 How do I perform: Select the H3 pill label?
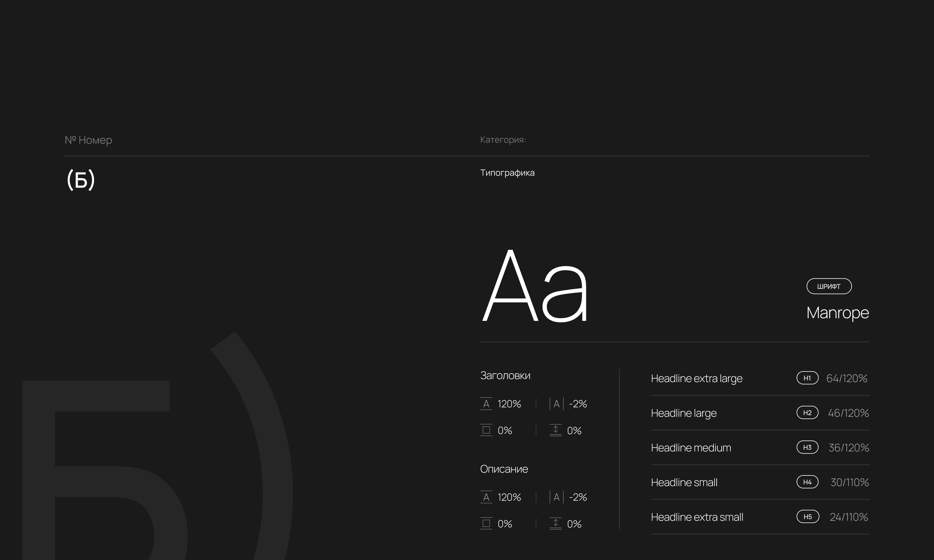pyautogui.click(x=807, y=447)
